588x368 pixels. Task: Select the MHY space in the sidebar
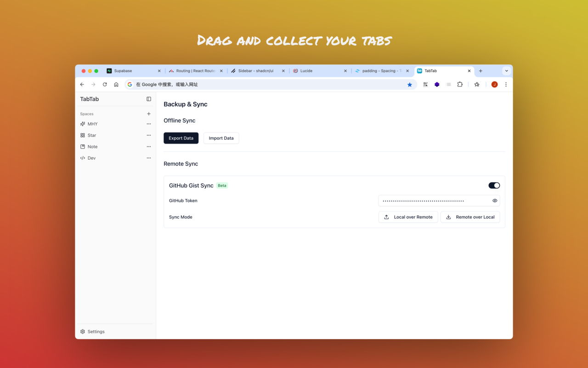click(x=92, y=124)
